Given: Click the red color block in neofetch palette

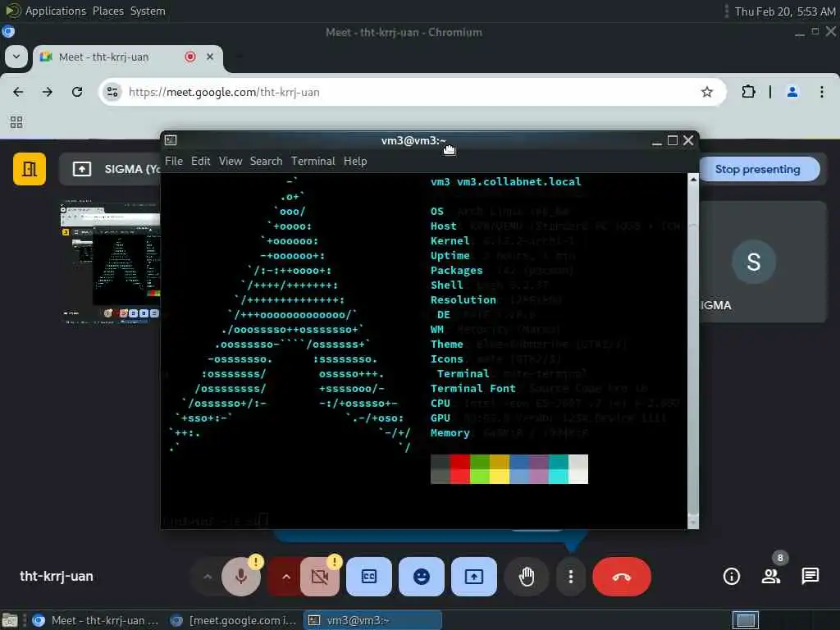Looking at the screenshot, I should click(x=460, y=469).
